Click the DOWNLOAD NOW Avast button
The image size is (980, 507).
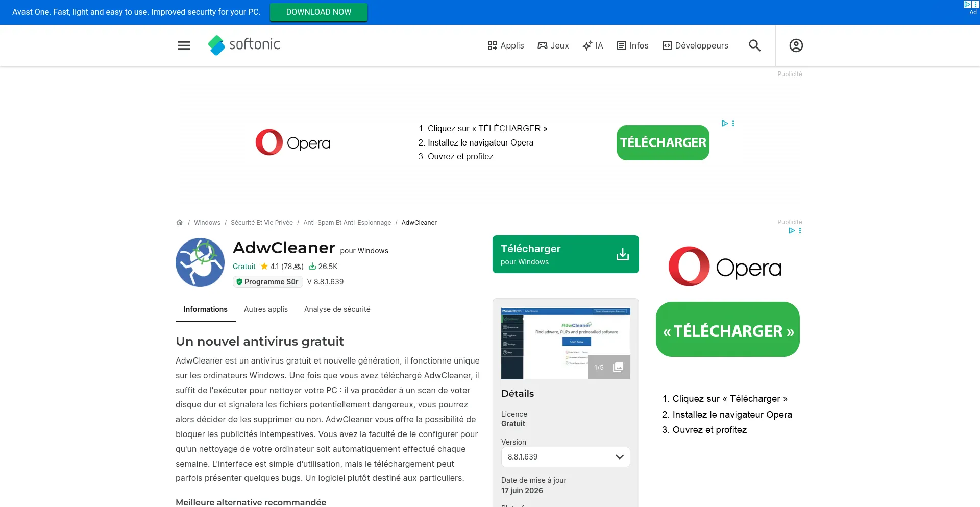click(318, 12)
